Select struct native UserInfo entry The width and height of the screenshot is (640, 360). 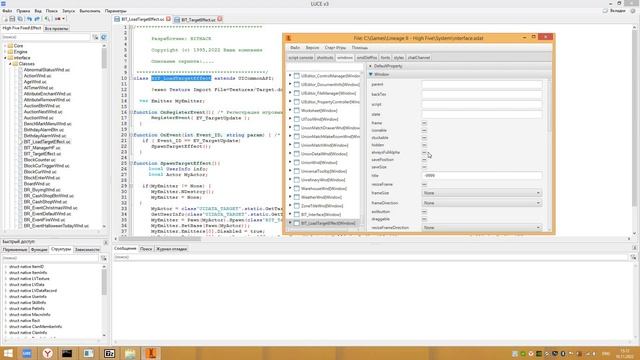pos(28,297)
